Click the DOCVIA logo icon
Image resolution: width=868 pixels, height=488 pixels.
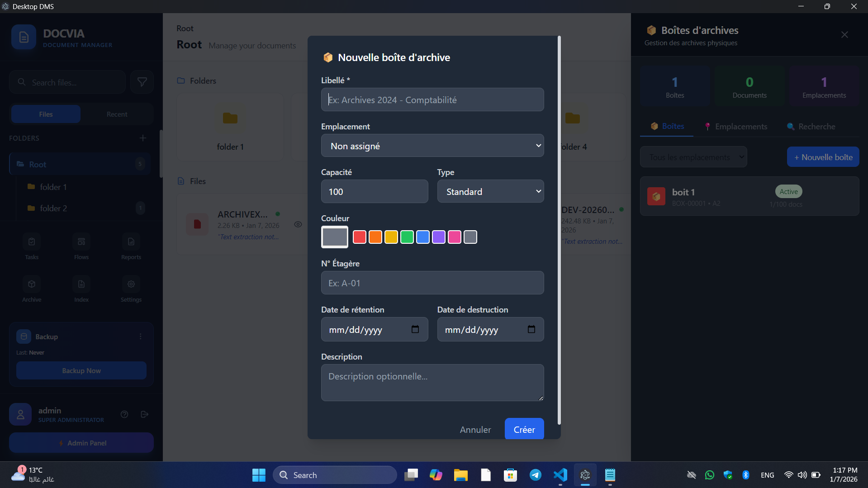coord(24,37)
